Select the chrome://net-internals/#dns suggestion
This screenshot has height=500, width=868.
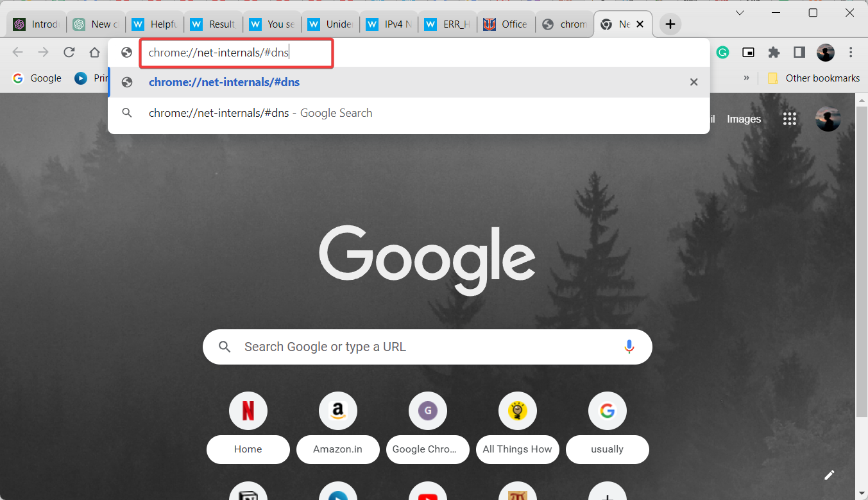[409, 82]
